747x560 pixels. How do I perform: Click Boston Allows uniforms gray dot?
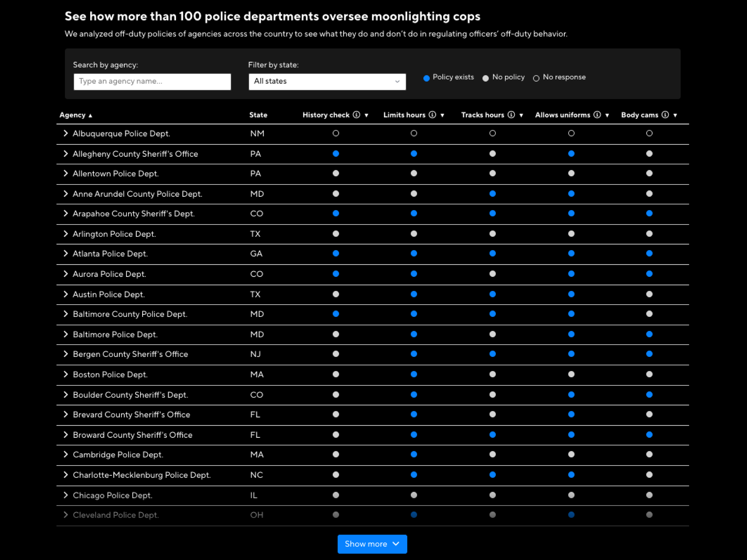click(x=571, y=374)
